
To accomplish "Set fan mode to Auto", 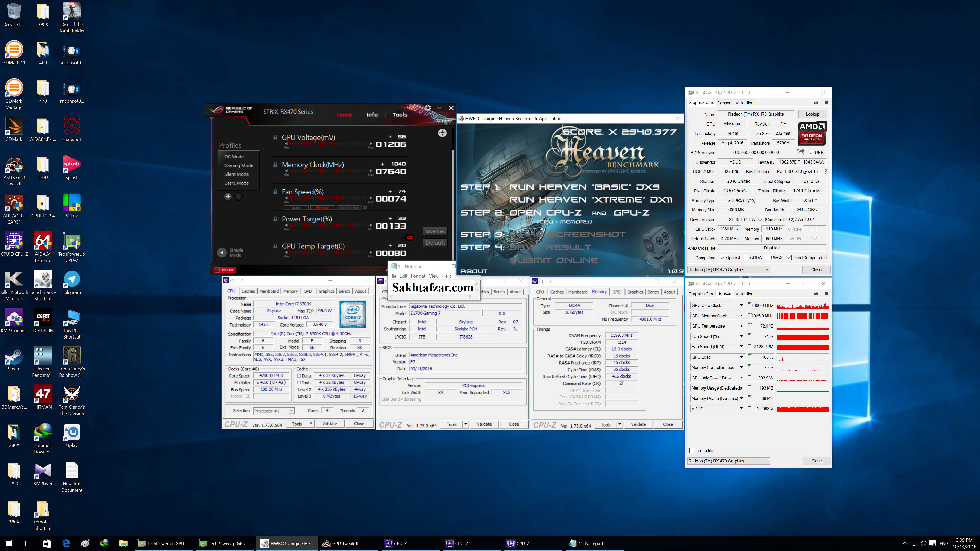I will point(296,208).
